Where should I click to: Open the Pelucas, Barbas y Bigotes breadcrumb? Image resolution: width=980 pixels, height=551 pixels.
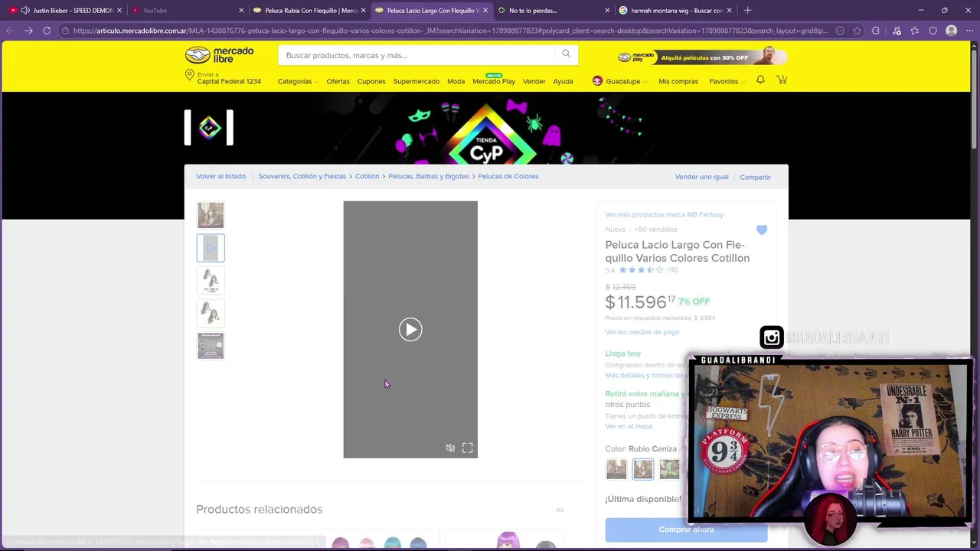click(428, 176)
